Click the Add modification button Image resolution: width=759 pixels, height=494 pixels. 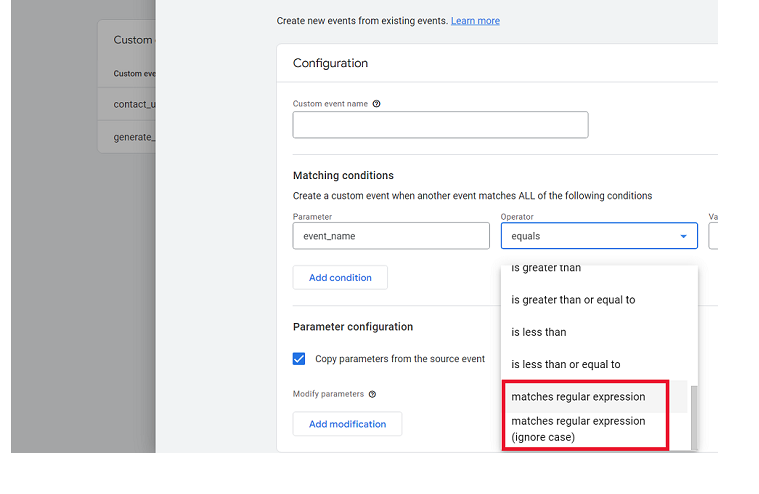click(347, 424)
